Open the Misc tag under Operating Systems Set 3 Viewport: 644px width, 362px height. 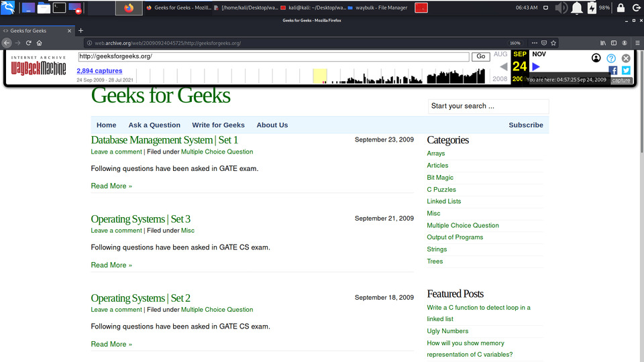click(x=188, y=231)
